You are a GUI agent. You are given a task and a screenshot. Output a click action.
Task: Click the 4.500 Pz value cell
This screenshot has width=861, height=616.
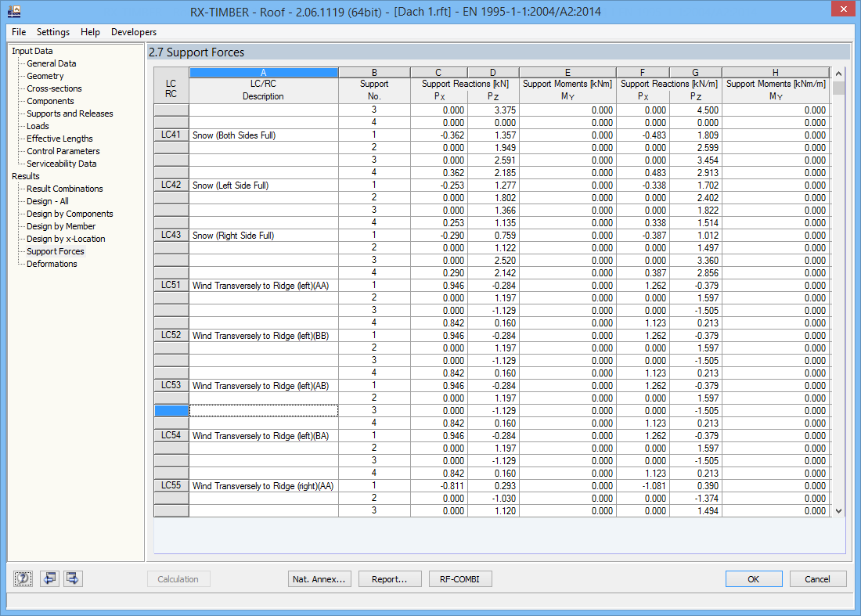[x=695, y=110]
